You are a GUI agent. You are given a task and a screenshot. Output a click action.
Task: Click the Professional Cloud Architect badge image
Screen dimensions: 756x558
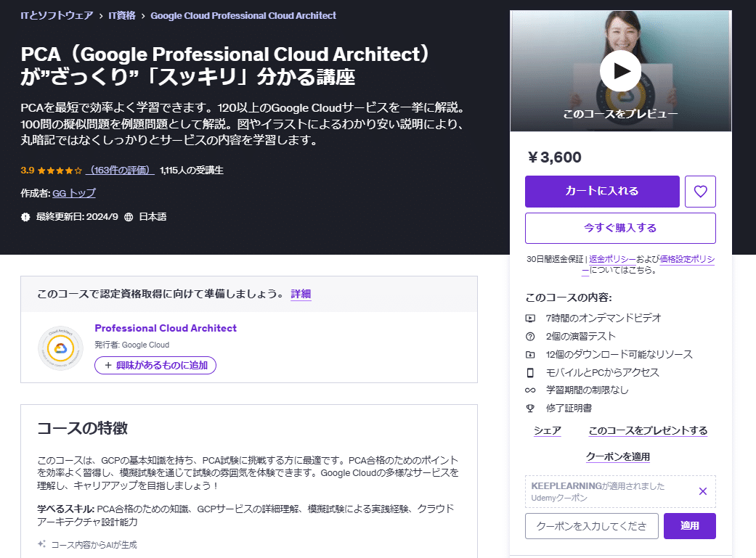(x=60, y=348)
